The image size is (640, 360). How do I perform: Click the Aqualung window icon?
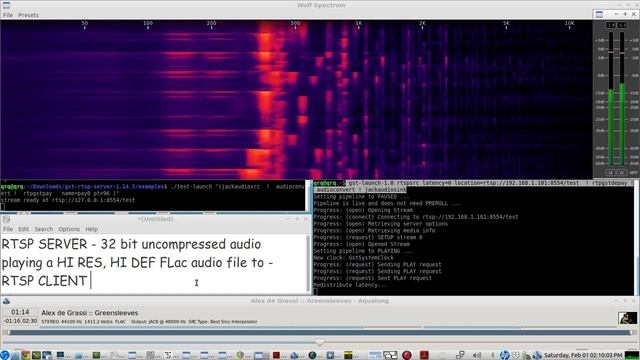tap(6, 301)
